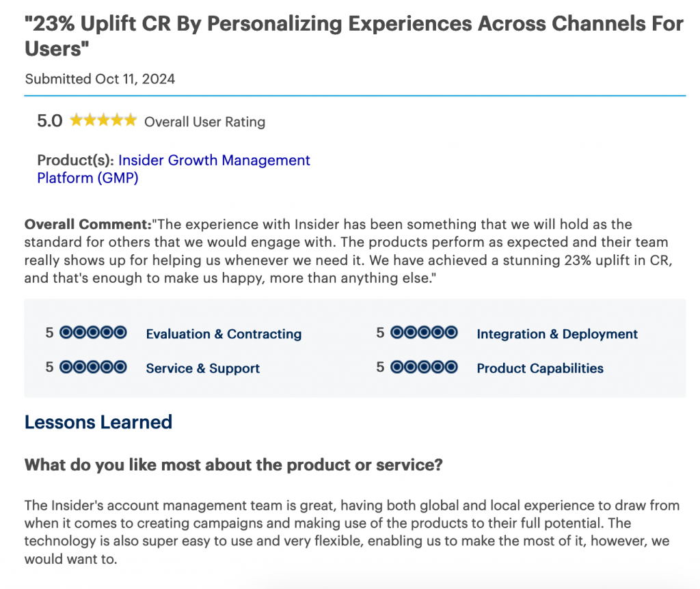Click the Product Capabilities rating circles
This screenshot has width=700, height=589.
point(424,367)
